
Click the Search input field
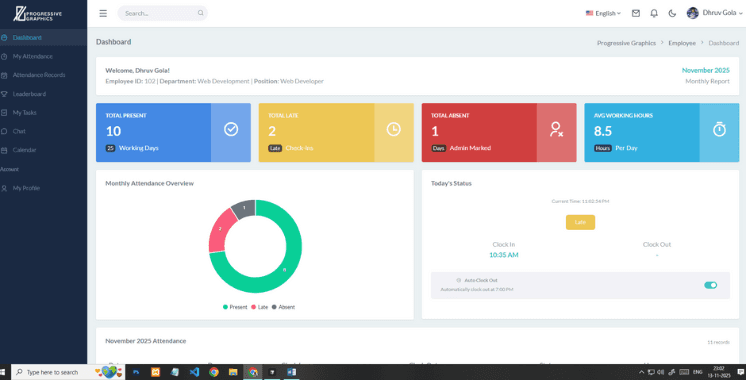[x=162, y=13]
